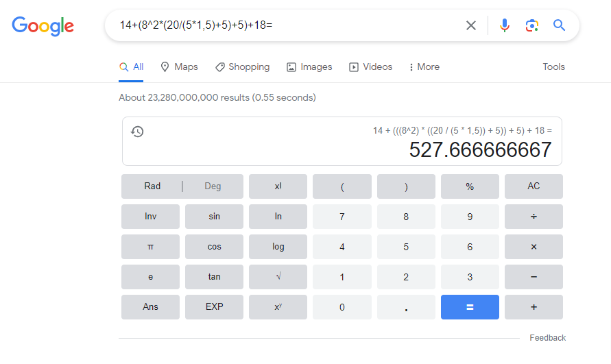Switch calculator to Deg mode
Image resolution: width=611 pixels, height=364 pixels.
click(x=213, y=186)
